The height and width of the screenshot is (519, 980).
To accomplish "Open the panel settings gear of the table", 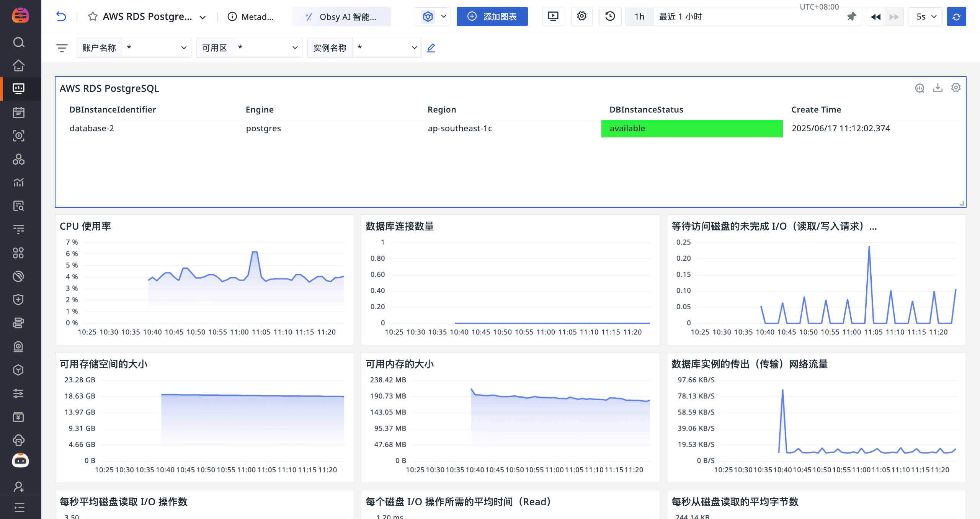I will click(956, 88).
